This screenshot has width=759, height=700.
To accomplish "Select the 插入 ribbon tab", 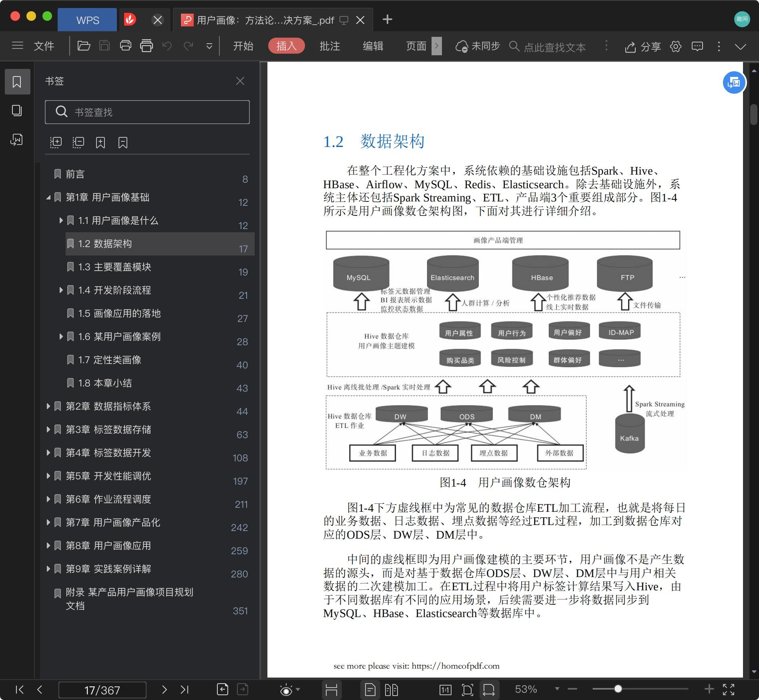I will click(x=286, y=46).
